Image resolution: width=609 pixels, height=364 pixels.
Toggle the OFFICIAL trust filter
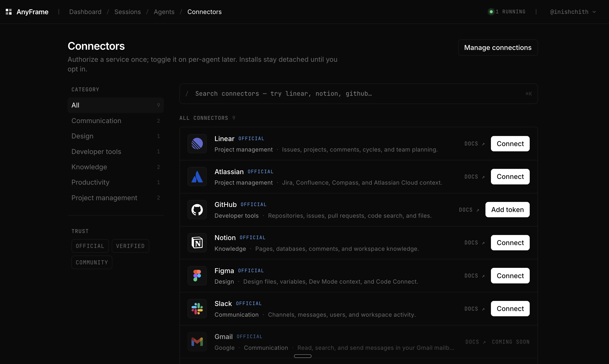pyautogui.click(x=90, y=246)
